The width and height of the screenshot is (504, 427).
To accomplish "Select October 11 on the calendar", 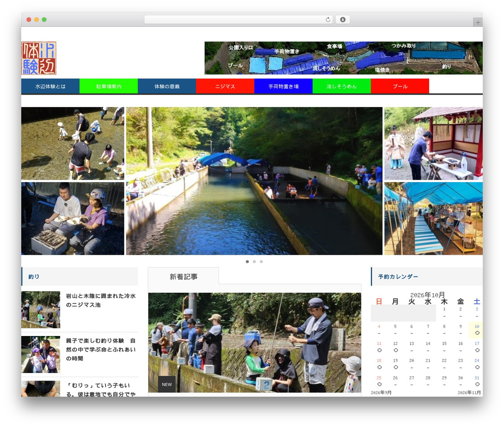I will [379, 347].
